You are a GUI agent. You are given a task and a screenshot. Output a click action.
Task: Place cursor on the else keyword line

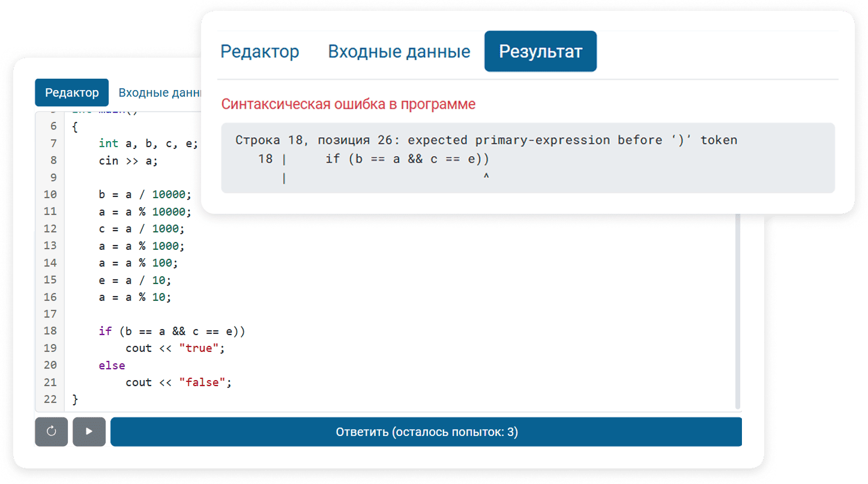pos(112,365)
